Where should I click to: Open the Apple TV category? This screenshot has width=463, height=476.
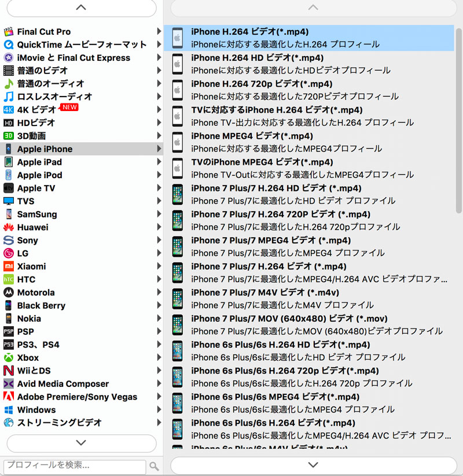pos(36,188)
